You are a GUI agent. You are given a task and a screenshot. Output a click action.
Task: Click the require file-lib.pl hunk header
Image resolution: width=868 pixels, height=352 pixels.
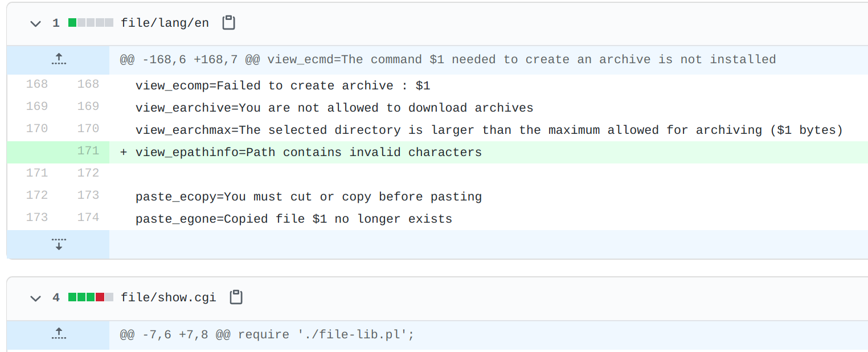[x=267, y=334]
